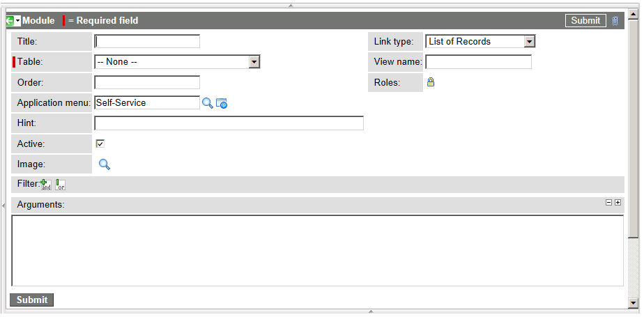Add an AND filter condition
Image resolution: width=644 pixels, height=317 pixels.
pos(46,185)
